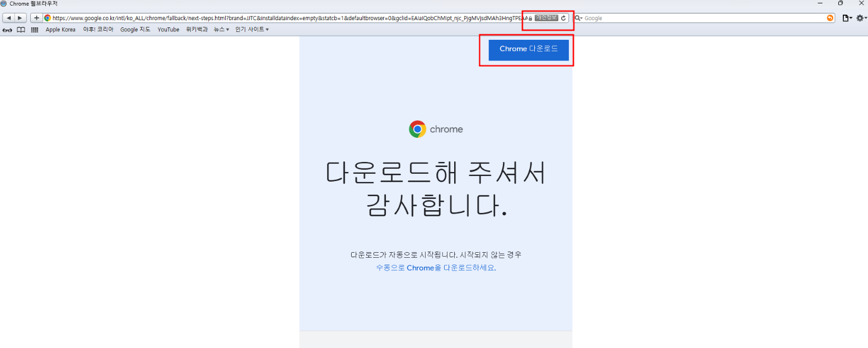Click the 다운로드해 주셔서 감사합니다 heading
The width and height of the screenshot is (868, 348).
pos(436,190)
